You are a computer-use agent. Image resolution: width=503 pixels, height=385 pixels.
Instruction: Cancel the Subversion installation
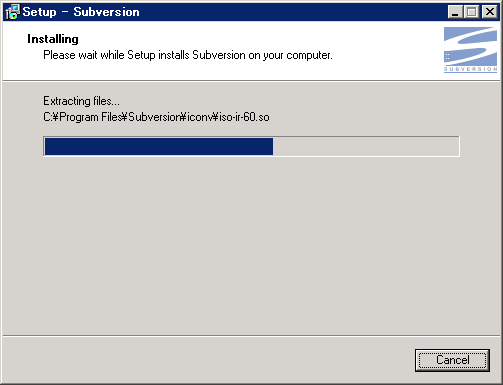tap(452, 360)
